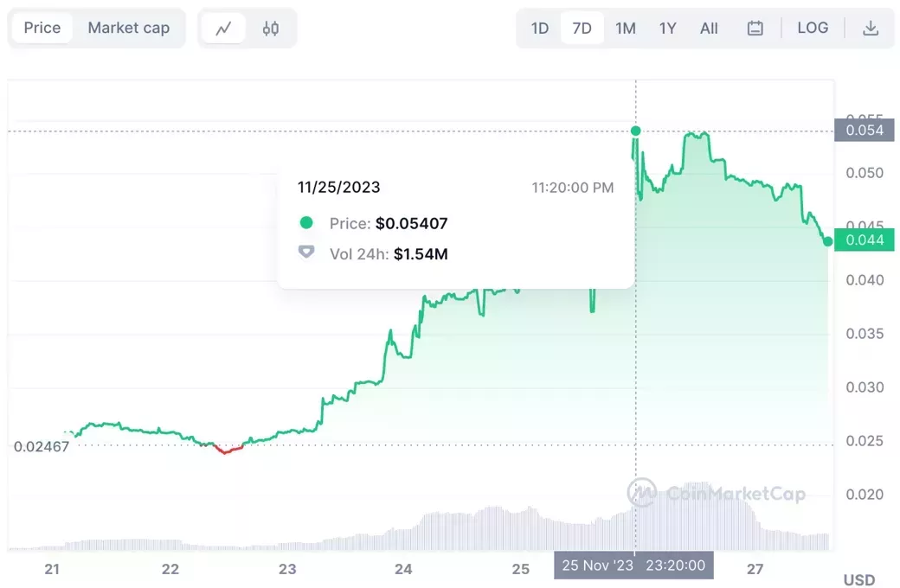Screen dimensions: 900x588
Task: Download chart data using download icon
Action: 871,29
